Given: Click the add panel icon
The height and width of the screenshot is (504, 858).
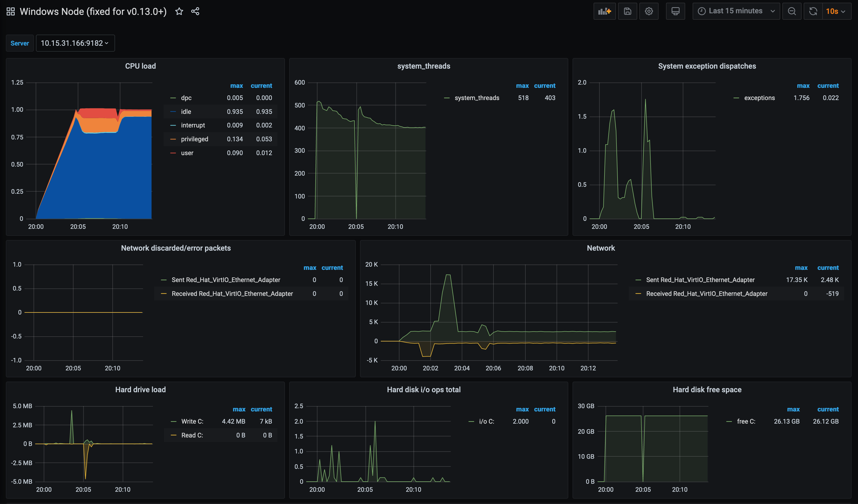Looking at the screenshot, I should 604,11.
